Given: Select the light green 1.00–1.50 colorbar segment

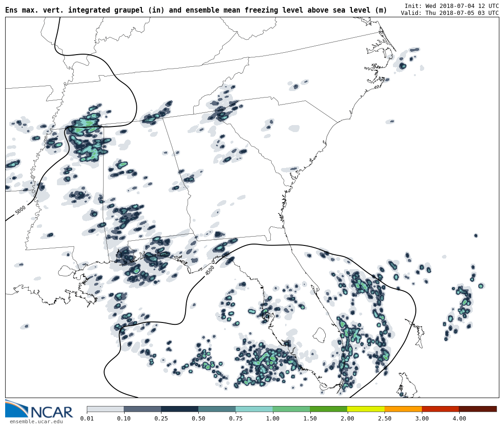Looking at the screenshot, I should click(x=291, y=409).
